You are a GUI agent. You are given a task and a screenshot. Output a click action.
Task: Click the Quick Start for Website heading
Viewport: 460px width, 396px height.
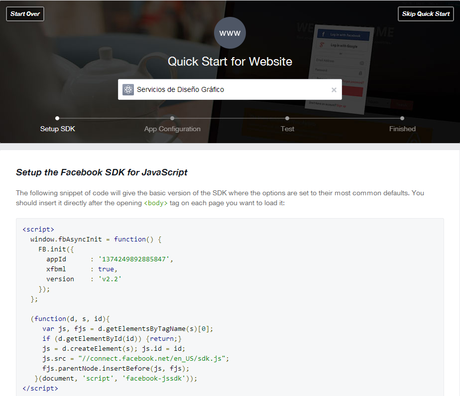coord(230,62)
